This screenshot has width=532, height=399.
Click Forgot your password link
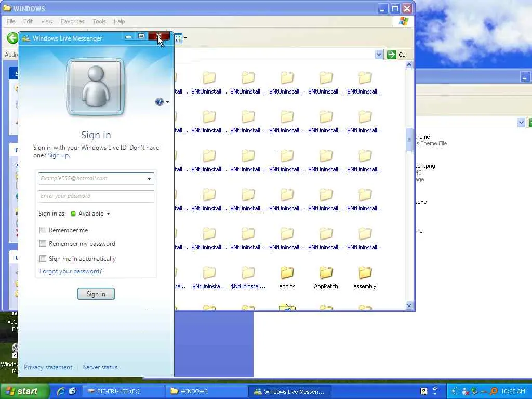71,271
